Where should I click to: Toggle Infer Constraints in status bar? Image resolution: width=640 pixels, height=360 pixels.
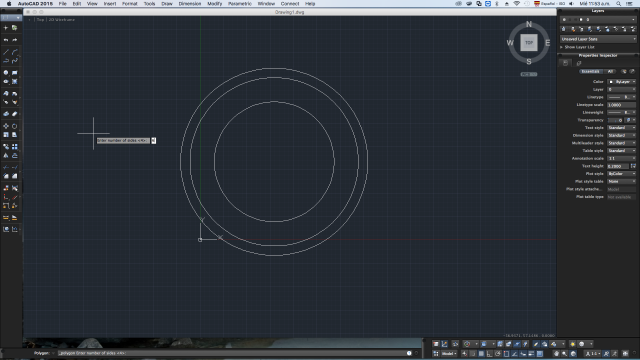(x=464, y=353)
